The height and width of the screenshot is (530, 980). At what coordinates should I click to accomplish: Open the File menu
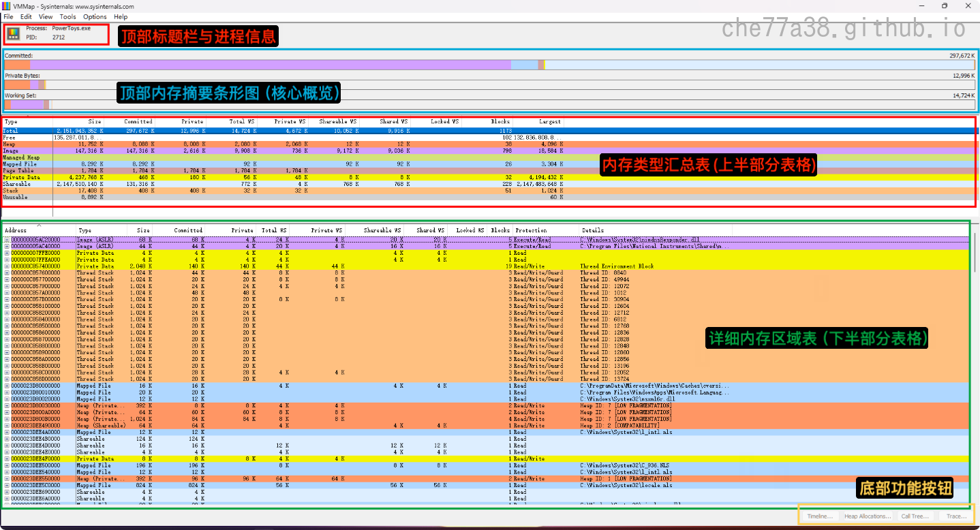(8, 16)
